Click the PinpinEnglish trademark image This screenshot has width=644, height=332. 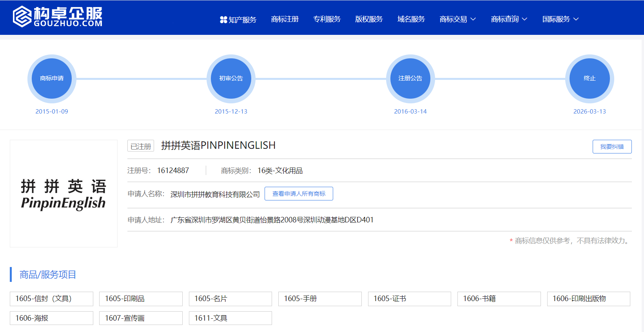click(63, 193)
